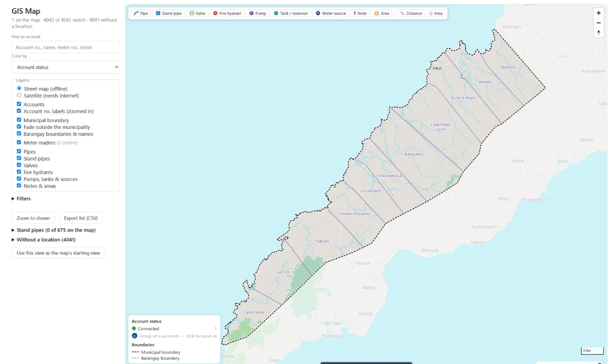This screenshot has width=615, height=364.
Task: Click the LATUD barangay label
Action: (x=283, y=272)
